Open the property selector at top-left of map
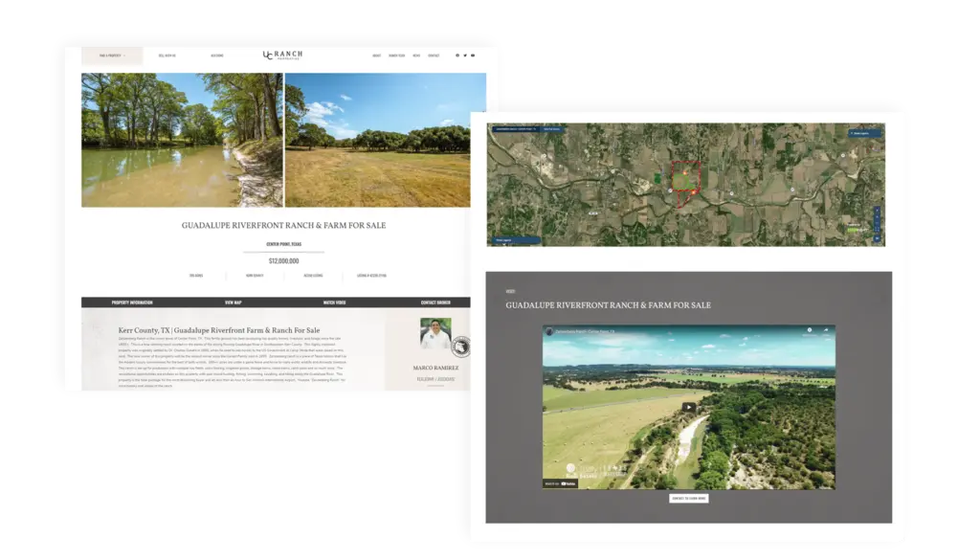The height and width of the screenshot is (560, 980). click(514, 127)
